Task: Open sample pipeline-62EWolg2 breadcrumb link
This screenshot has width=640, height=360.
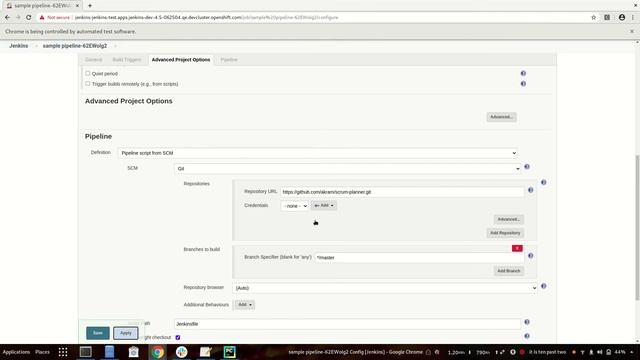Action: [x=75, y=46]
